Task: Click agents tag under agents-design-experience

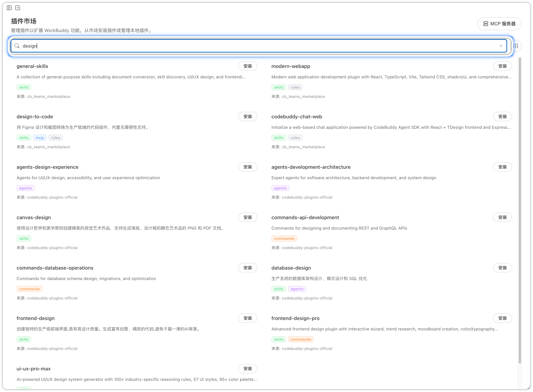Action: click(25, 188)
